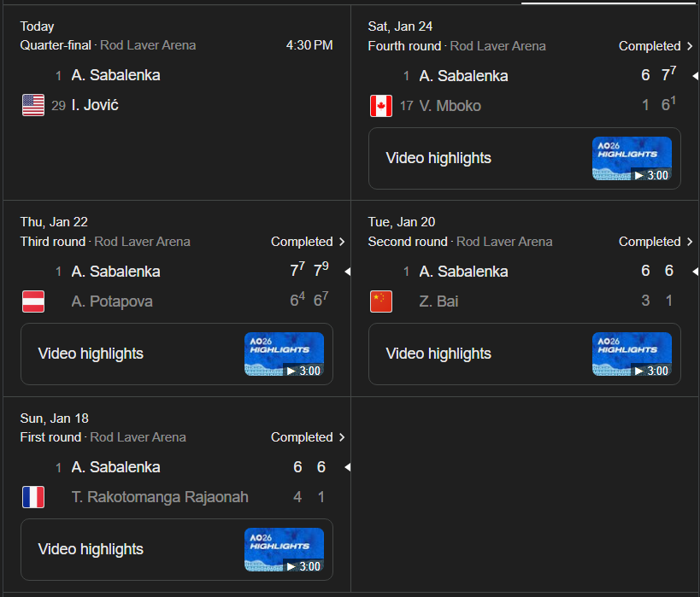Select V. Mboko player name
This screenshot has height=597, width=700.
coord(450,106)
